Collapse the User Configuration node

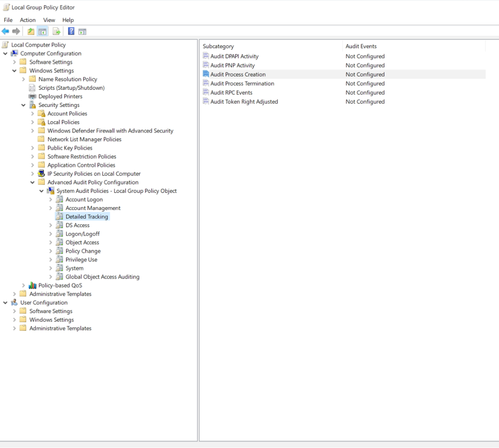5,303
